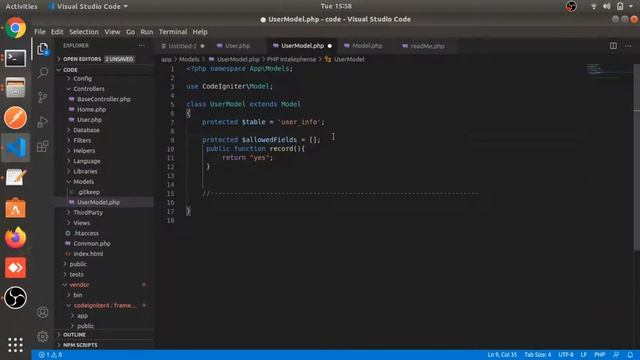This screenshot has width=640, height=360.
Task: Expand the Database folder
Action: (x=86, y=130)
